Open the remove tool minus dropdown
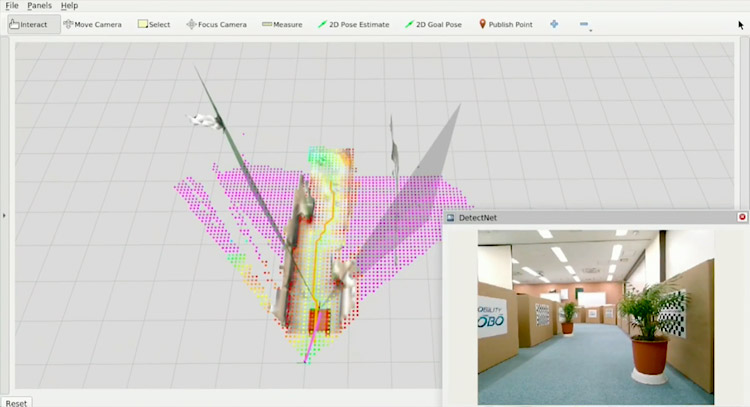 585,24
